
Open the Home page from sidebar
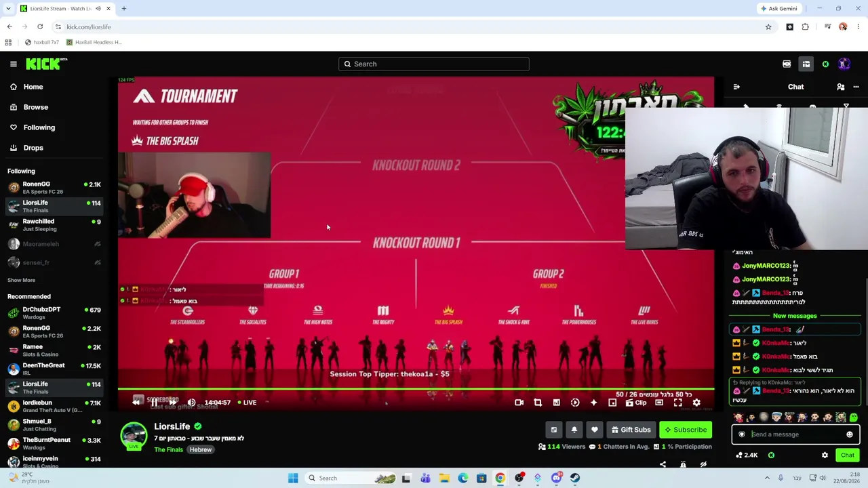tap(26, 87)
